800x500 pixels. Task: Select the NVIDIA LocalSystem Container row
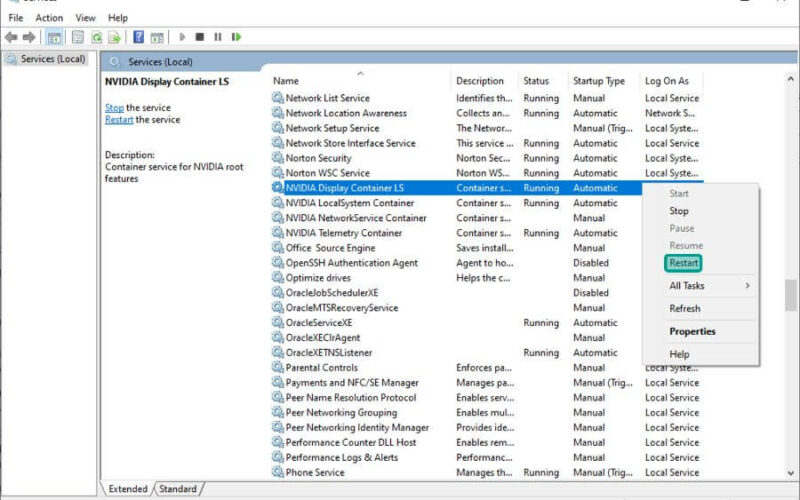pos(457,203)
